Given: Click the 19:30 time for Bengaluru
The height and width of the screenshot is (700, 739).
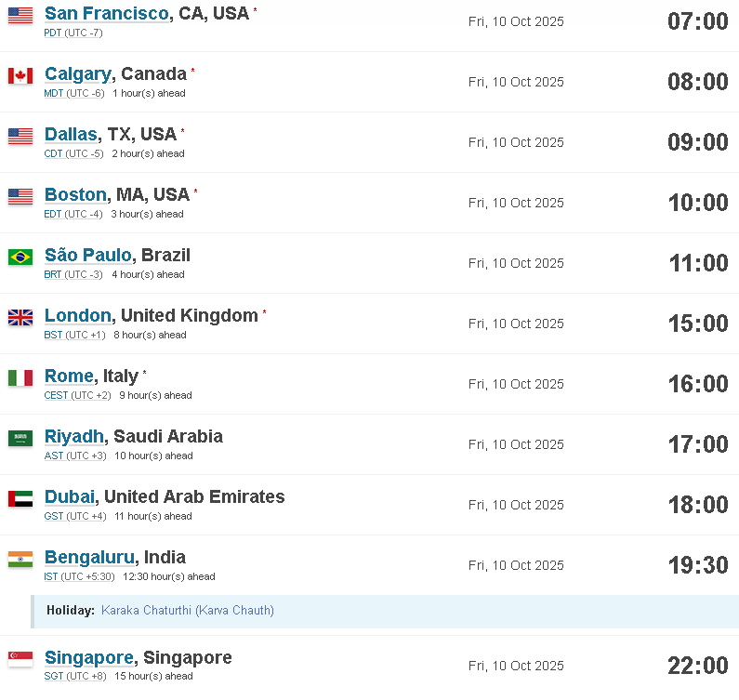Looking at the screenshot, I should (x=698, y=565).
